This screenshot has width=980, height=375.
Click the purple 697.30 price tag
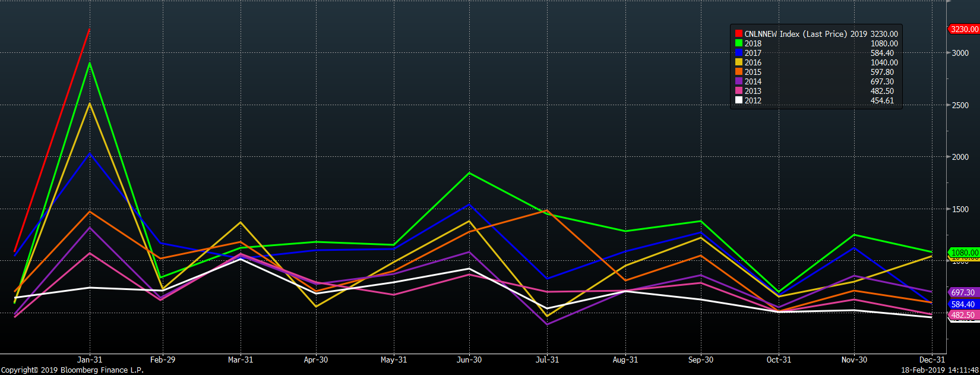(x=963, y=292)
